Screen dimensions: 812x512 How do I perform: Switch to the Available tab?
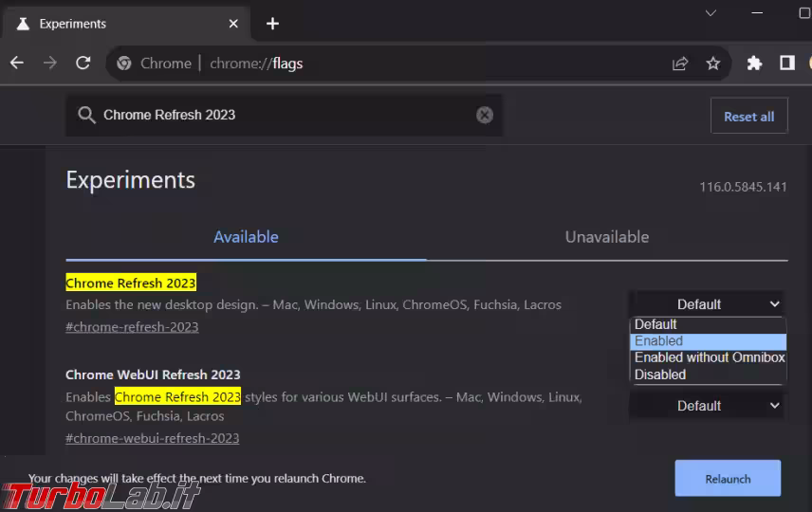(246, 237)
